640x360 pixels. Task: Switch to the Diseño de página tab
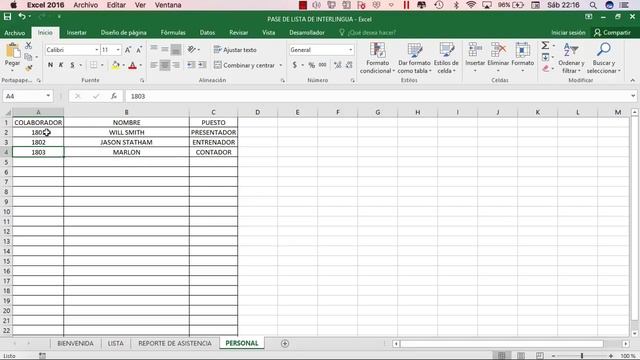123,33
